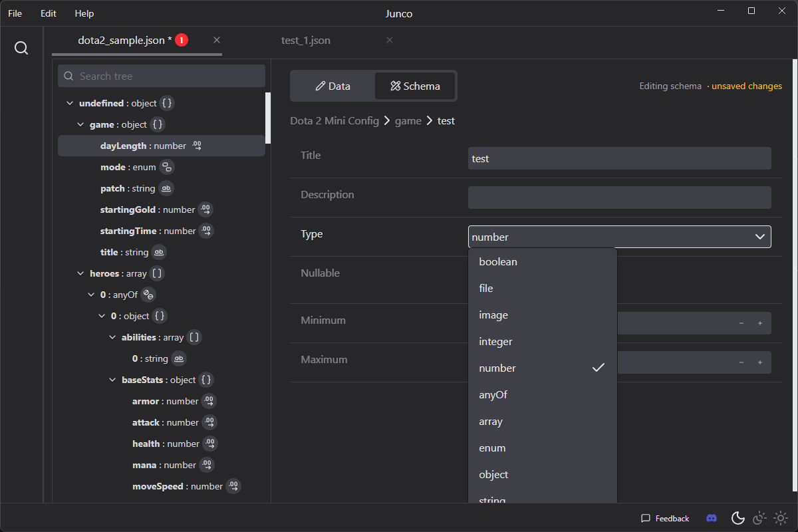Click the object type icon beside game
The width and height of the screenshot is (798, 532).
pyautogui.click(x=158, y=124)
